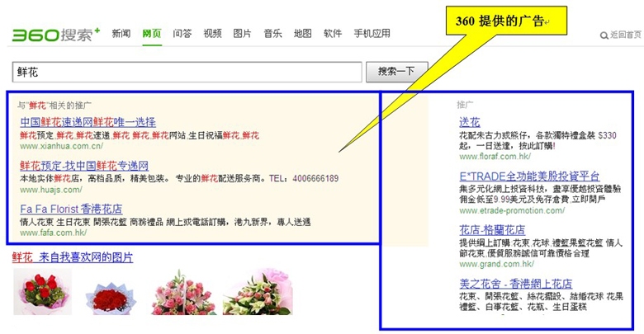644x334 pixels.
Task: Click description starting 提供網上訂購
Action: pyautogui.click(x=541, y=248)
